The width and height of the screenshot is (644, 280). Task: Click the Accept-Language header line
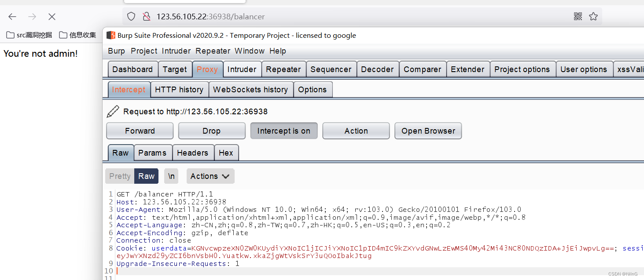coord(283,225)
